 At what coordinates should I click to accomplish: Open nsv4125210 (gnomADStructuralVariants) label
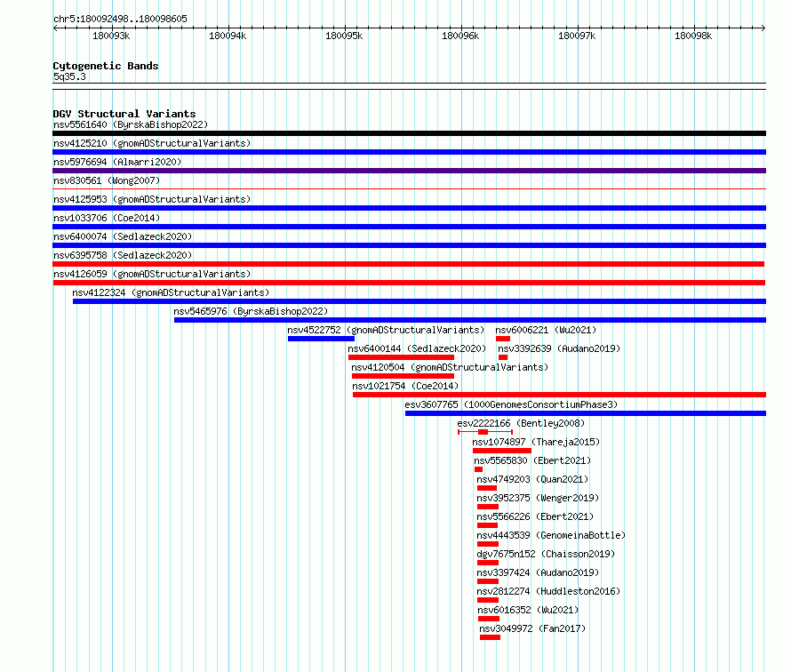click(x=152, y=143)
